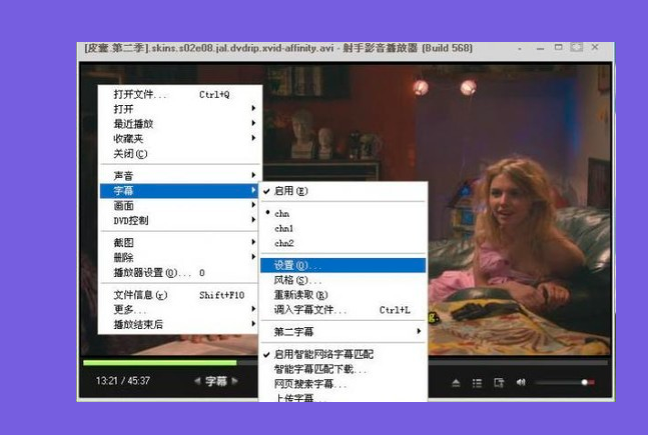Screen dimensions: 648x435
Task: Click the fullscreen icon in title bar
Action: [576, 47]
